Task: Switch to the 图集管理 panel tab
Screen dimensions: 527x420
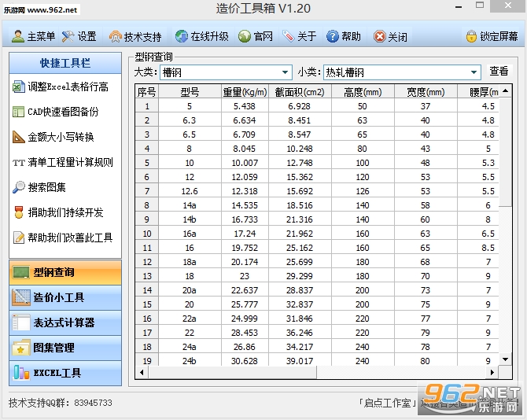Action: tap(65, 348)
